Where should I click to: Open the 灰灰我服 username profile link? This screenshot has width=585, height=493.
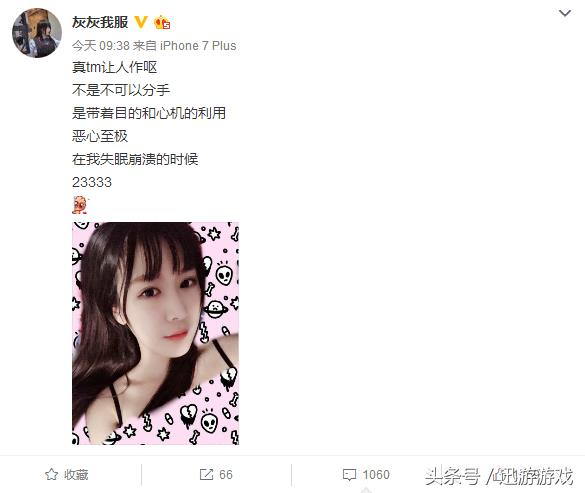100,22
